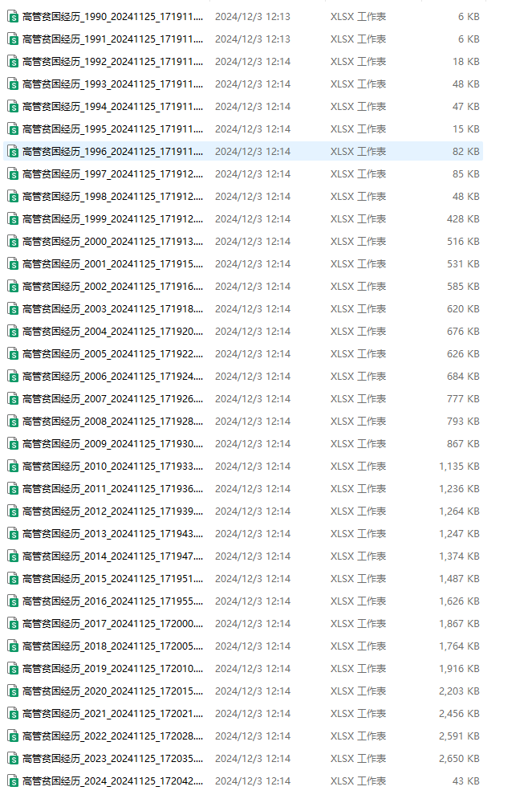Select the file 高管贫困经历_2012
Viewport: 532px width, 807px height.
(x=112, y=511)
